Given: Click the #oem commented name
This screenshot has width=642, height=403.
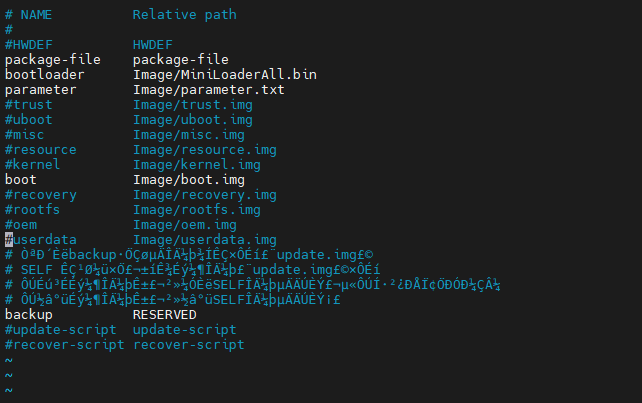Looking at the screenshot, I should click(x=21, y=225).
